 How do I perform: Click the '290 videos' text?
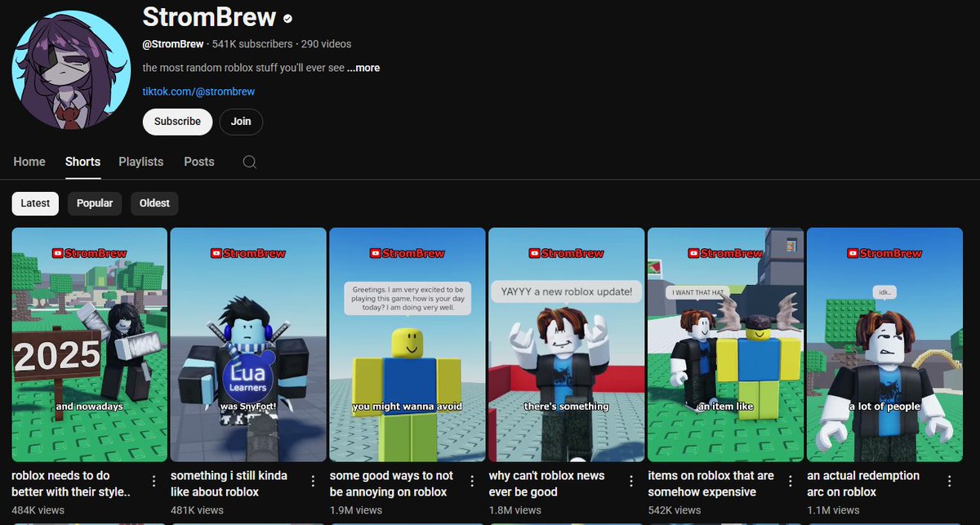point(327,44)
